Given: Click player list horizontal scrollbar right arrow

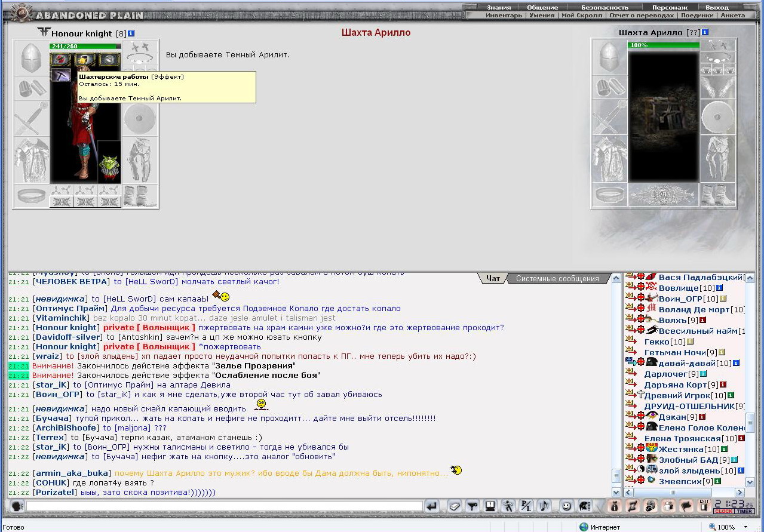Looking at the screenshot, I should pyautogui.click(x=740, y=493).
